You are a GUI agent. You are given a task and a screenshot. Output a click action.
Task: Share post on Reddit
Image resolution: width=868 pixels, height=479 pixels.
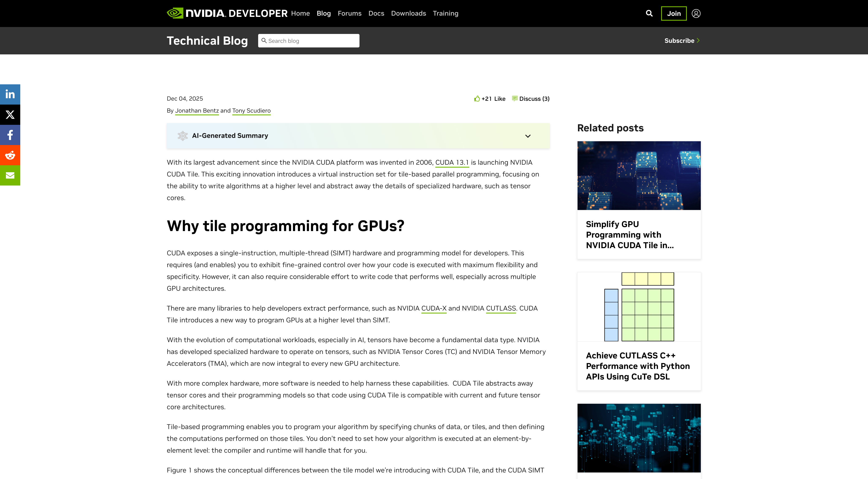[10, 155]
